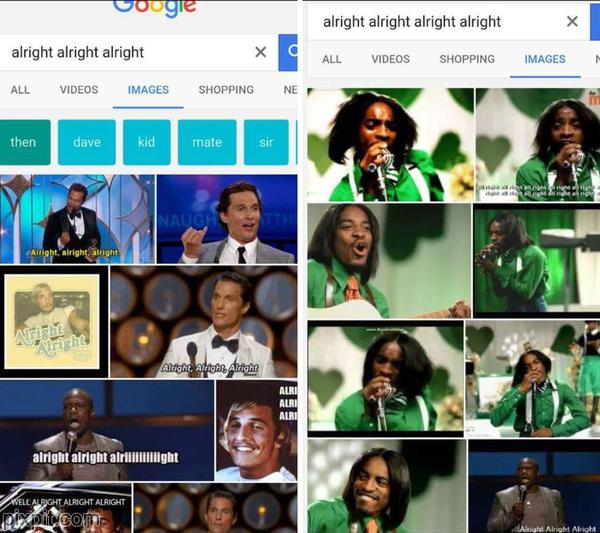Open the 'alright alright alriiiiiiiiight' comedian image
Image resolution: width=600 pixels, height=533 pixels.
click(107, 430)
